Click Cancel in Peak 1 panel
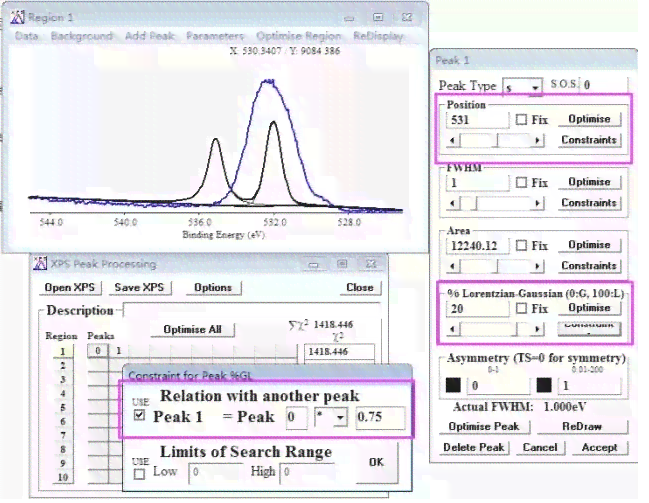Viewport: 649px width, 503px height. tap(540, 448)
